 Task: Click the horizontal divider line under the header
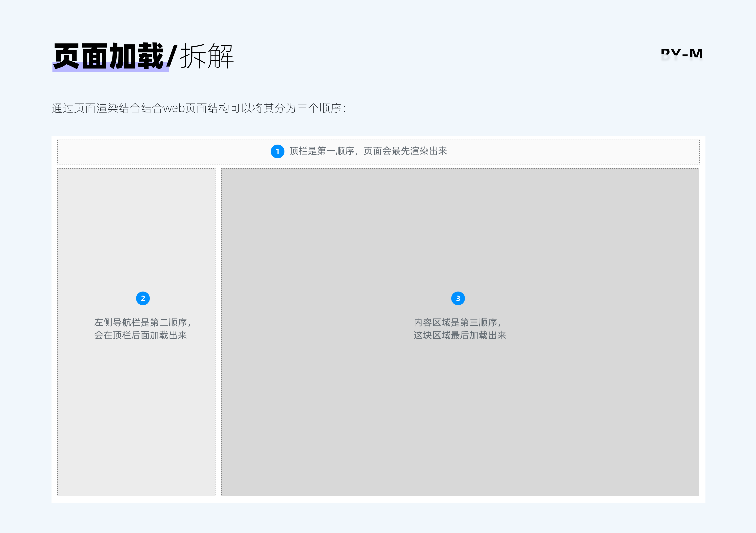coord(378,80)
